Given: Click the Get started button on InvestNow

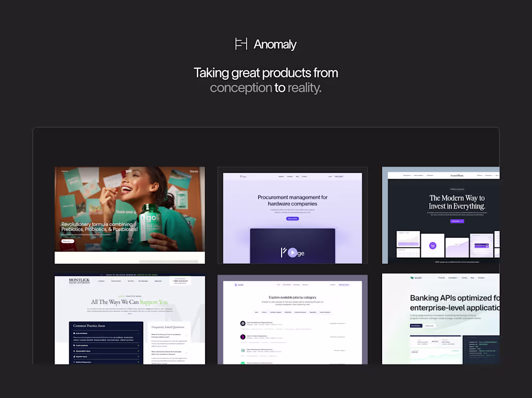Looking at the screenshot, I should [457, 221].
